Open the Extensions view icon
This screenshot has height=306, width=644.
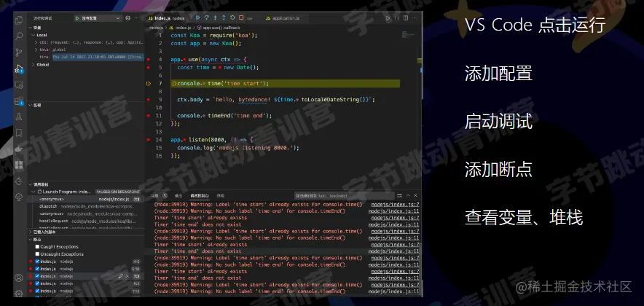[18, 101]
